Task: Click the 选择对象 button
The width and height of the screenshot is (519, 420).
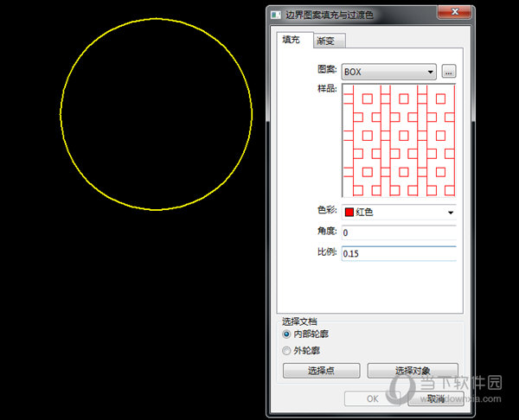Action: point(413,371)
